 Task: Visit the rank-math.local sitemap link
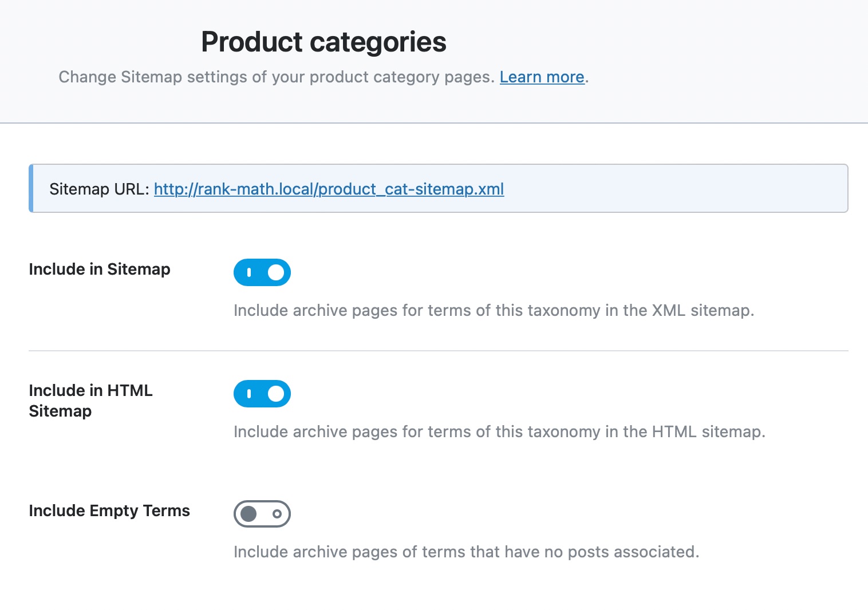coord(328,189)
